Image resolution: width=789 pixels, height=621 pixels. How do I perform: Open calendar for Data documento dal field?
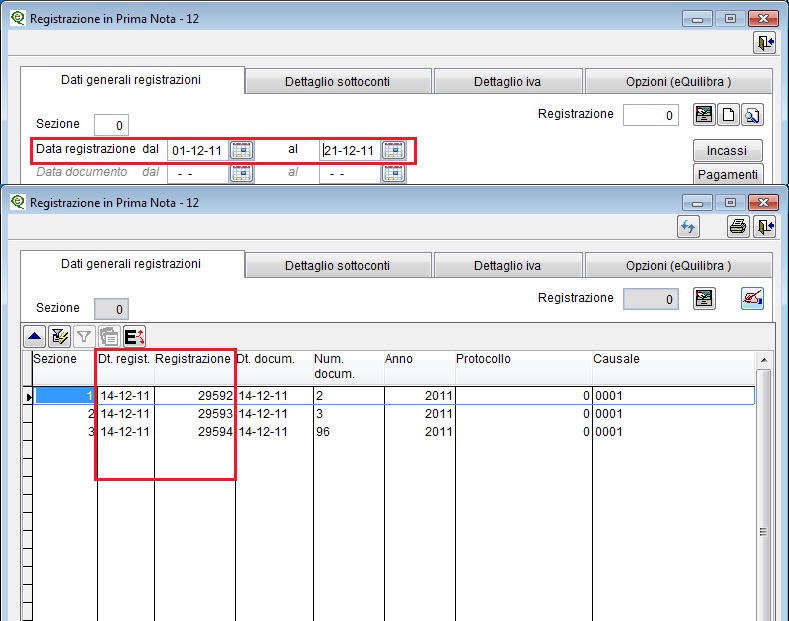coord(242,173)
